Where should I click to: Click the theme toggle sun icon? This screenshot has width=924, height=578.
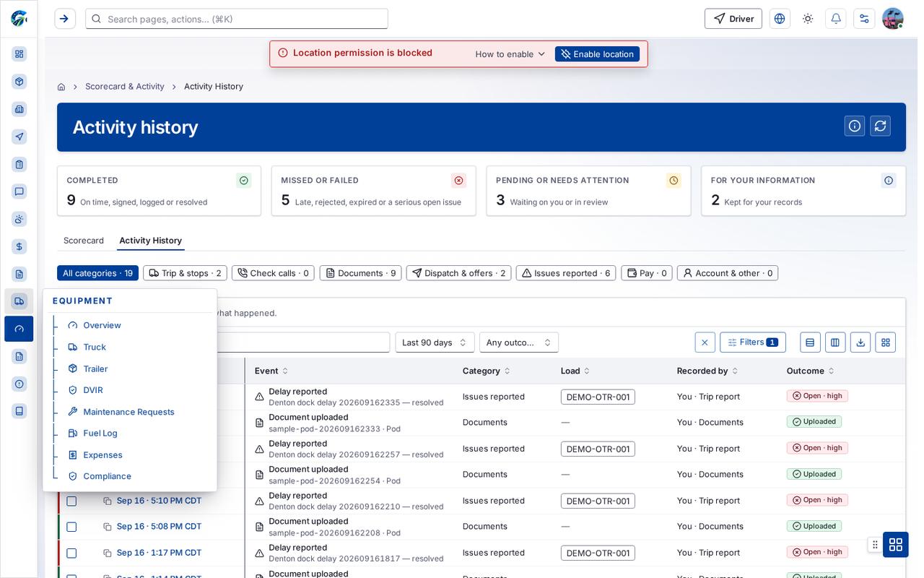pyautogui.click(x=808, y=19)
